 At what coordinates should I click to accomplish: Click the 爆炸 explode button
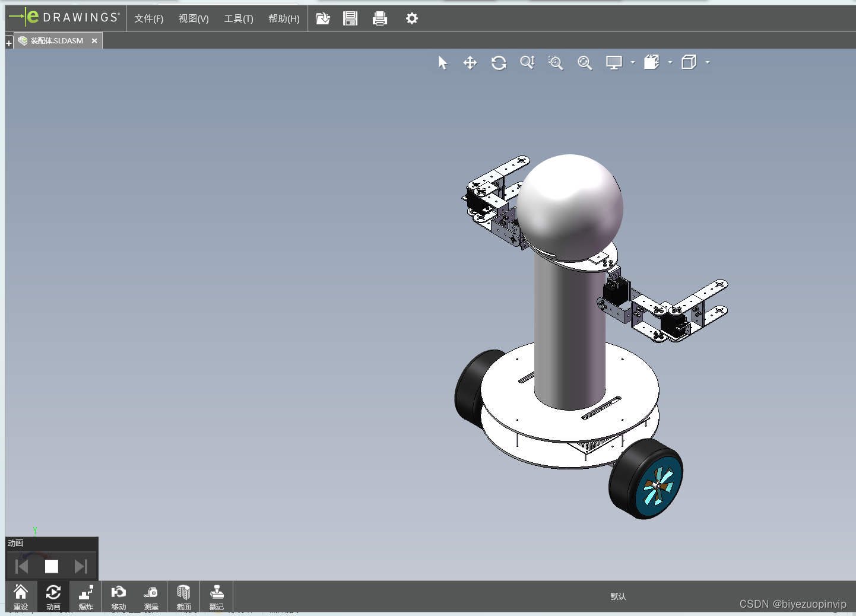point(86,597)
